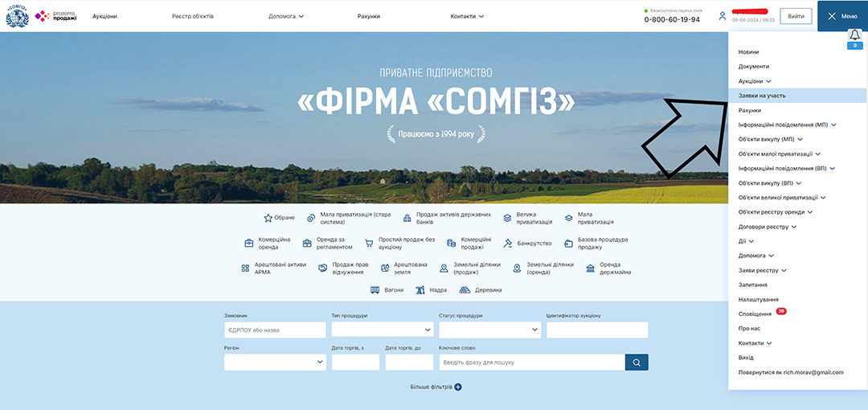The height and width of the screenshot is (410, 868).
Task: Open Реєстр об'єктів in top navigation
Action: pyautogui.click(x=193, y=16)
